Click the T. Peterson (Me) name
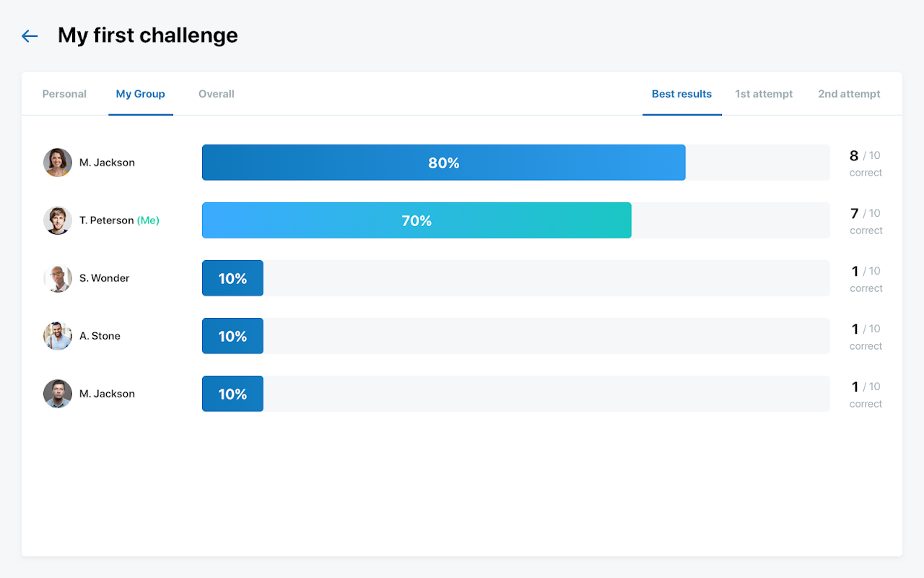Viewport: 924px width, 578px height. click(119, 220)
